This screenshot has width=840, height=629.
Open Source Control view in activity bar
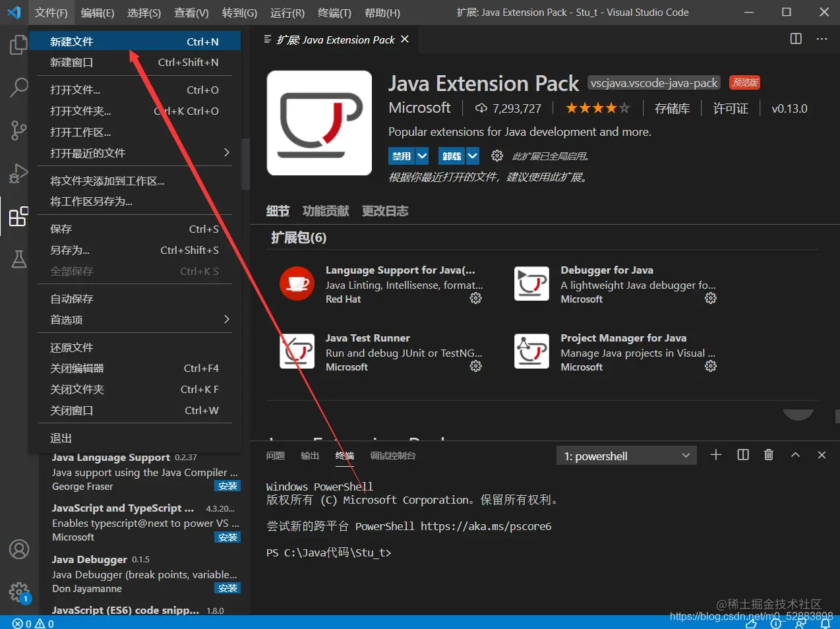coord(18,131)
